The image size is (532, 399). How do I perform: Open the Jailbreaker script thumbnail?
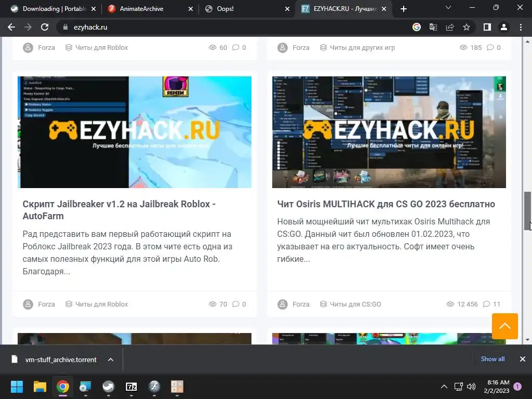(135, 132)
